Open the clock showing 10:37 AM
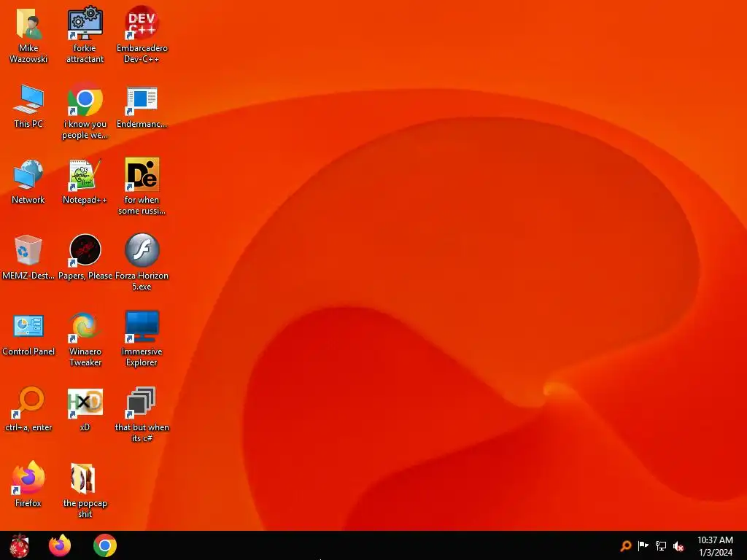Viewport: 747px width, 560px height. pos(715,546)
